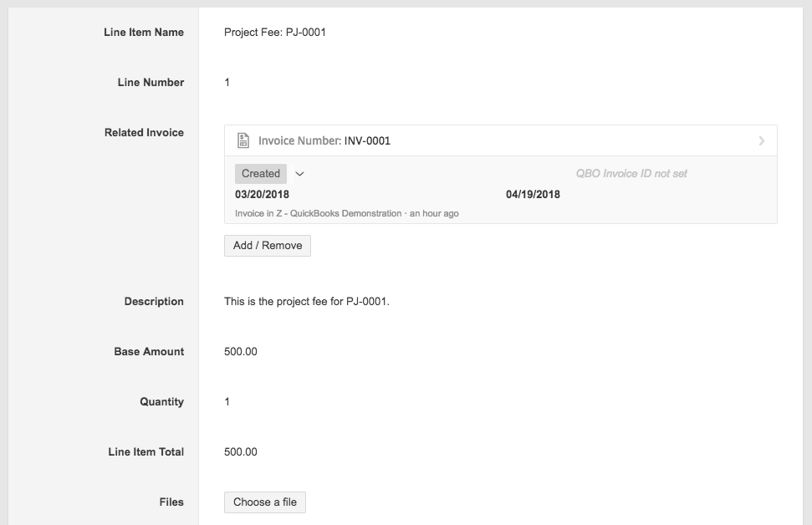This screenshot has height=525, width=812.
Task: Open the INV-0001 invoice link
Action: pyautogui.click(x=367, y=140)
